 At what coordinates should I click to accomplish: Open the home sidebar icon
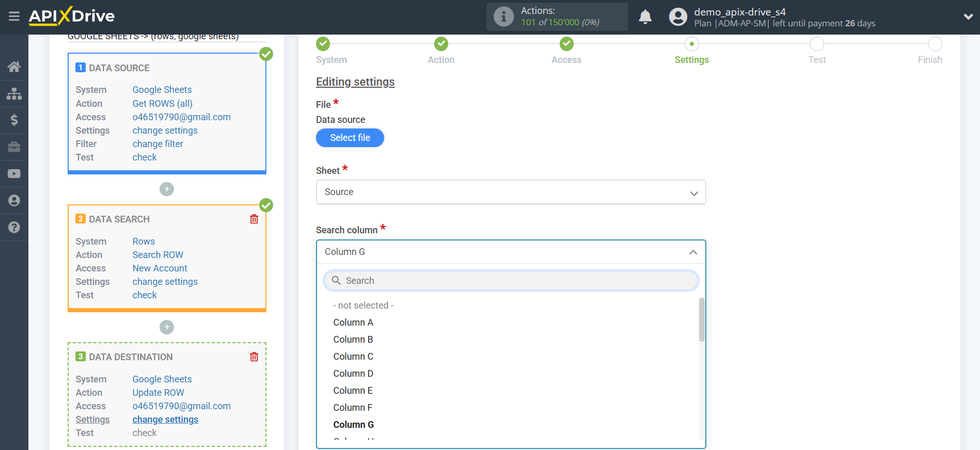(14, 67)
